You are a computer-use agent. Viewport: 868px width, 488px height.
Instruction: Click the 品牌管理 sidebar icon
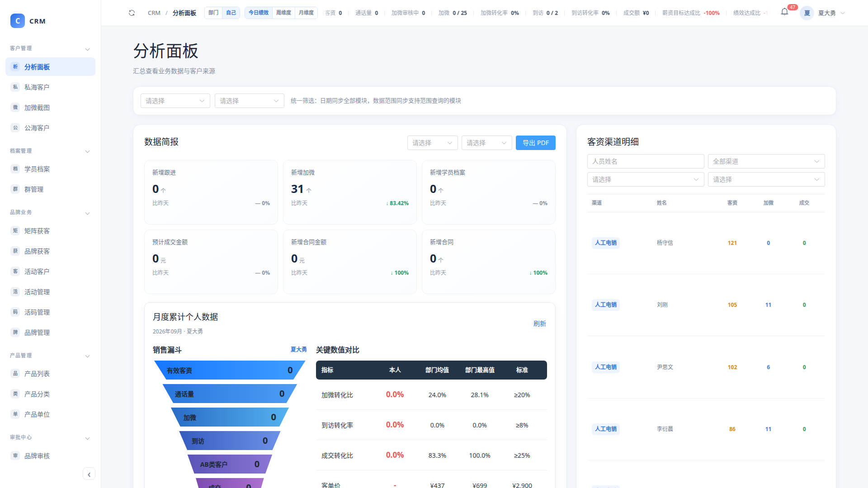click(x=15, y=333)
